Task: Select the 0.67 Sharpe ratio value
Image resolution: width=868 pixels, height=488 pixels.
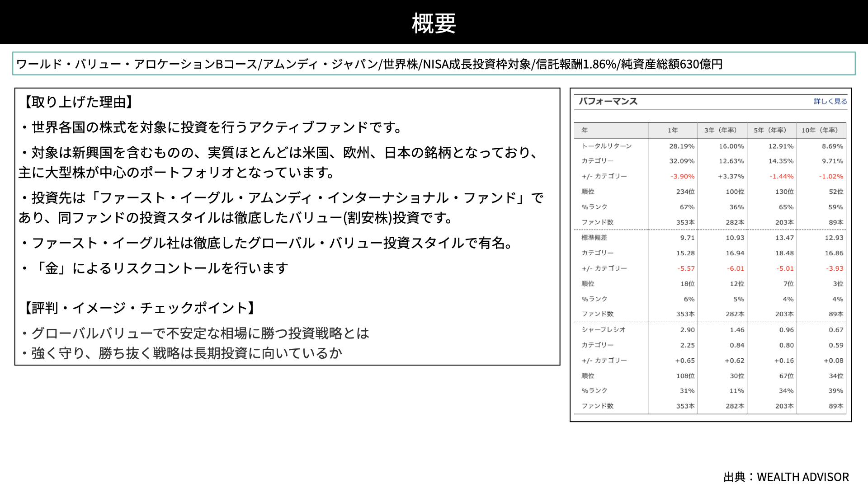Action: point(836,330)
